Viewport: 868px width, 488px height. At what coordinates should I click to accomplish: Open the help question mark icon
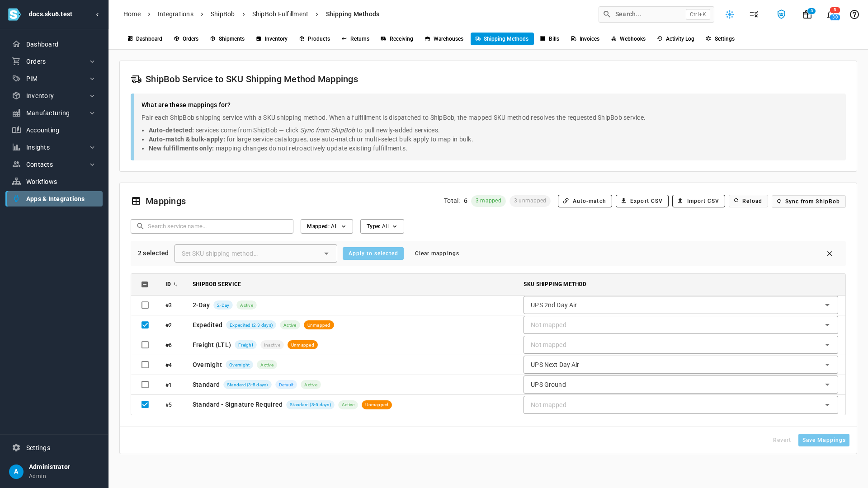(x=854, y=14)
